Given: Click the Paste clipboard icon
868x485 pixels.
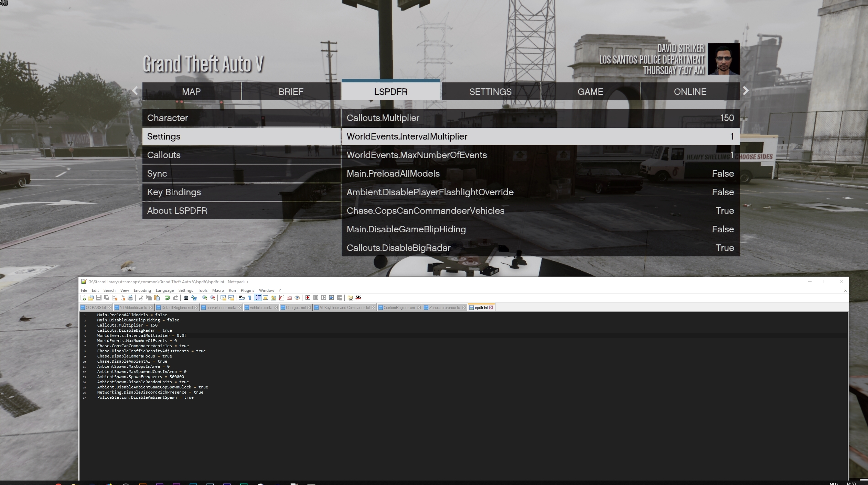Looking at the screenshot, I should coord(157,298).
